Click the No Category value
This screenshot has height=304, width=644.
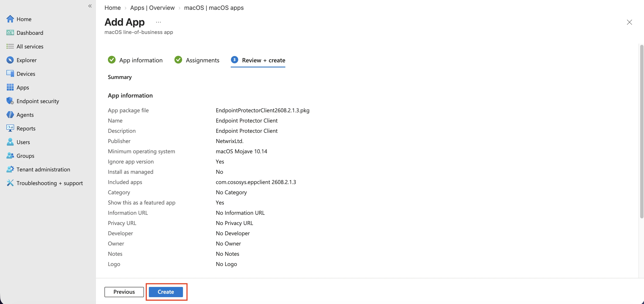coord(231,192)
